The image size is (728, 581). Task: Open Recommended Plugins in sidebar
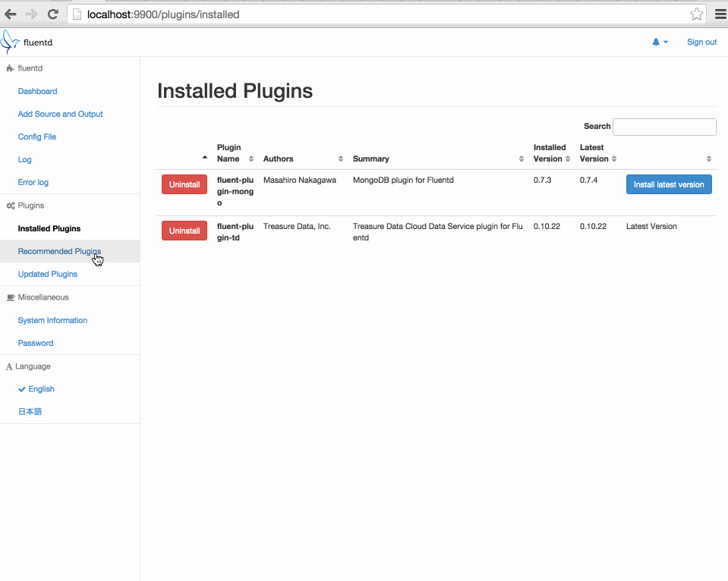[59, 251]
